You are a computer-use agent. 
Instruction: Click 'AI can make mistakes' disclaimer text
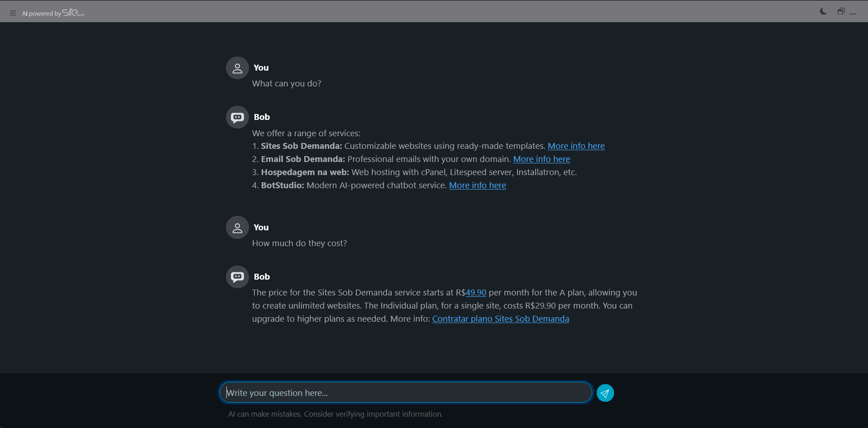(x=335, y=414)
